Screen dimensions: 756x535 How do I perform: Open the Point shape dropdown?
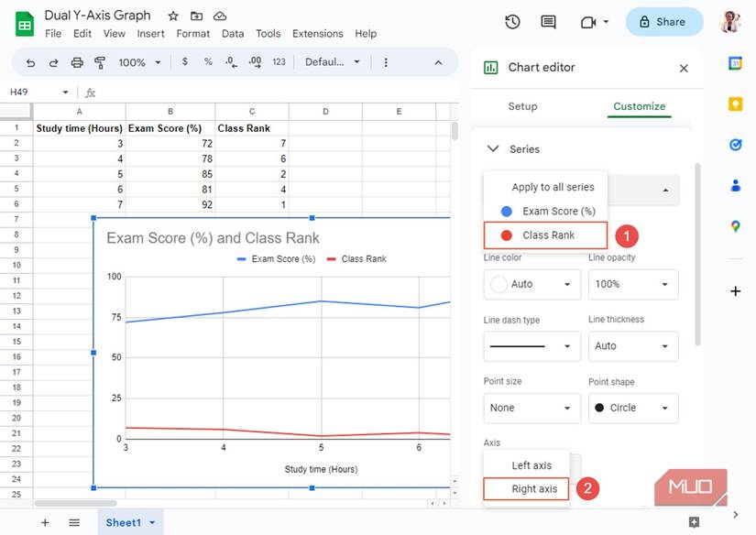pos(632,408)
